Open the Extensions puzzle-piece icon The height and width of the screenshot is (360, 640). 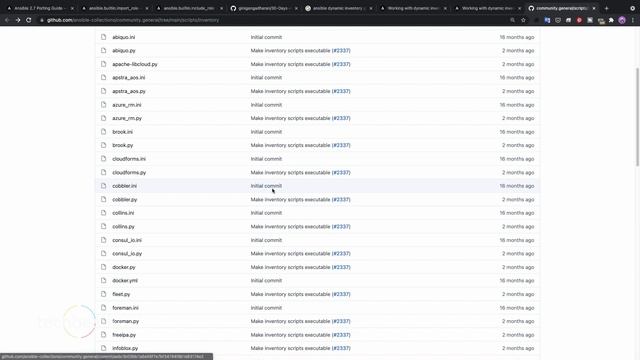click(611, 20)
